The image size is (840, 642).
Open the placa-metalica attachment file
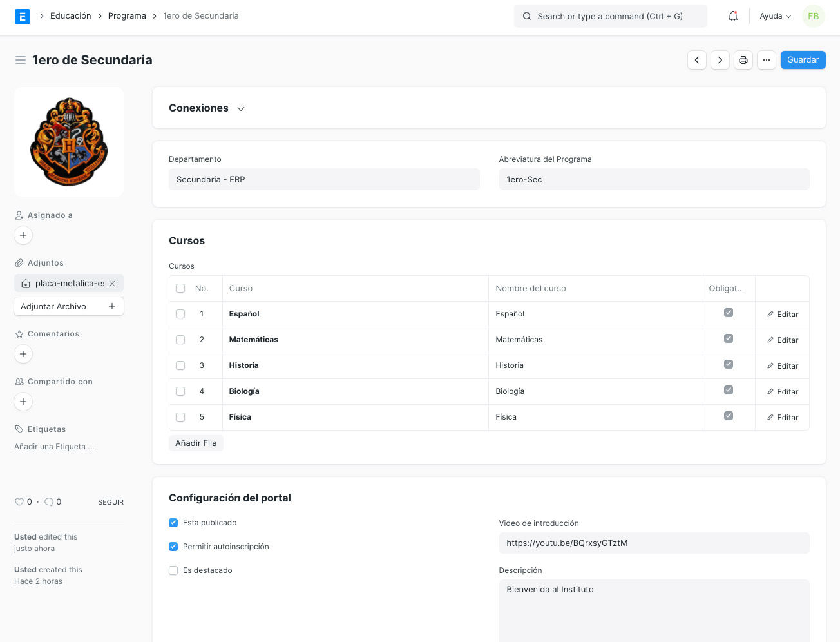70,284
